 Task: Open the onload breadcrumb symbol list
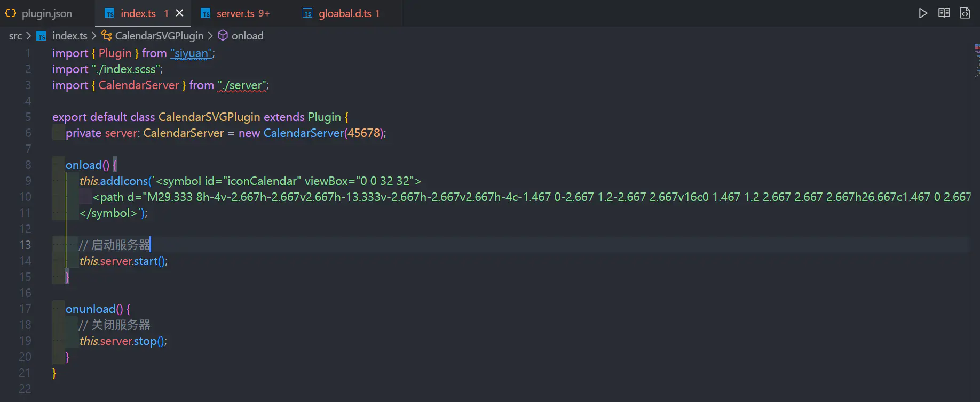pos(247,36)
